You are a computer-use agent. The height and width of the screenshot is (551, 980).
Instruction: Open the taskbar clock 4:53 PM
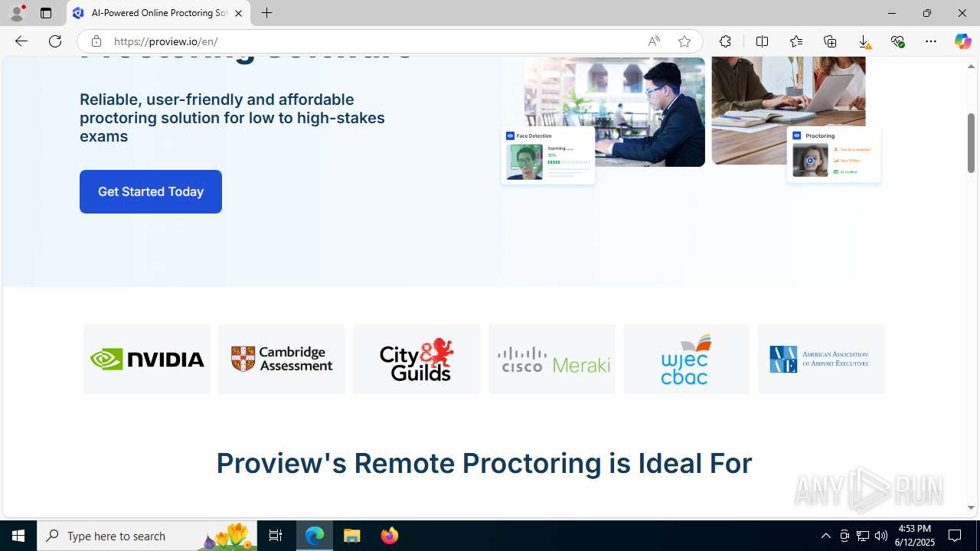point(913,536)
